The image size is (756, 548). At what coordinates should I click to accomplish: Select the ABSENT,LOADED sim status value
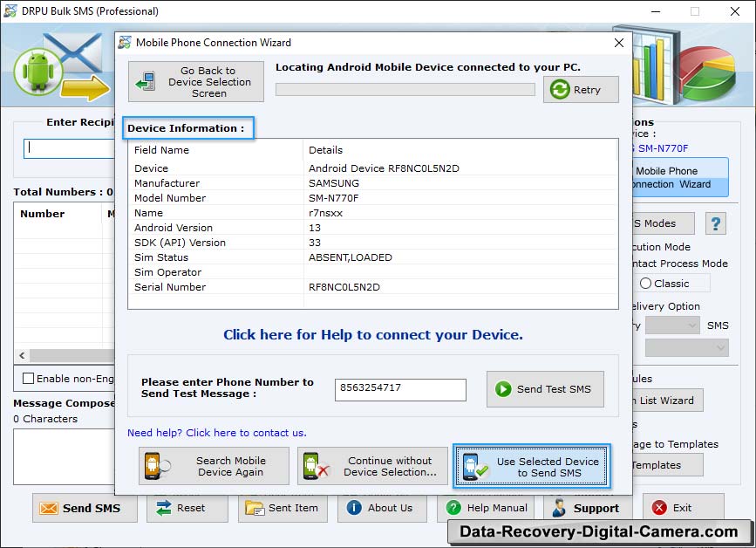point(351,257)
